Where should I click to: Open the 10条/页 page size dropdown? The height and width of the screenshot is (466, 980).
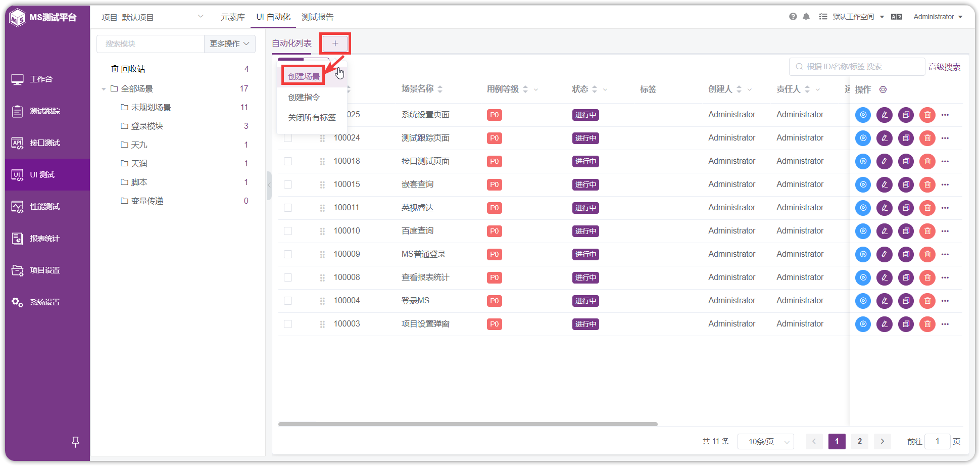766,442
